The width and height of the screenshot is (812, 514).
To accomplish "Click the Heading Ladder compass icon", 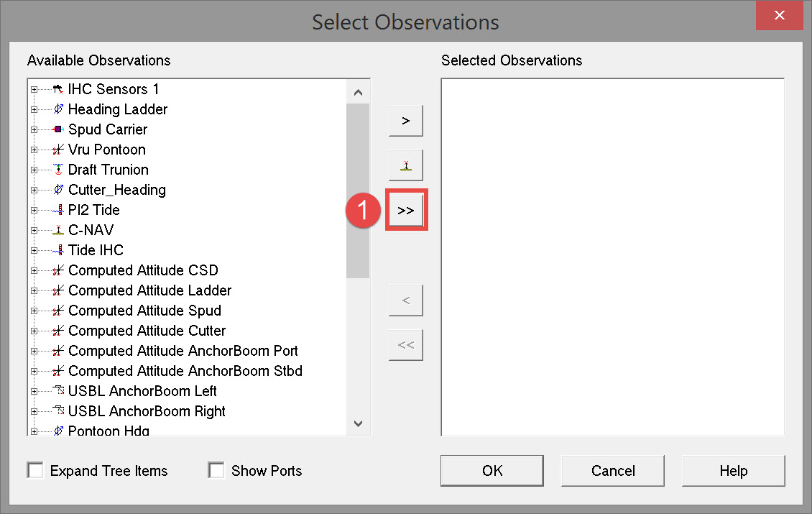I will coord(58,109).
